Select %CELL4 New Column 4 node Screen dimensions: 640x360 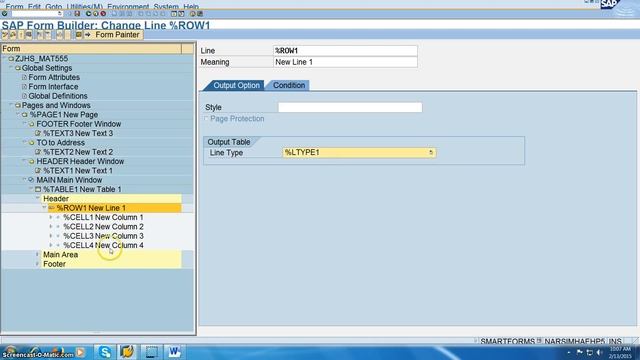click(x=103, y=245)
